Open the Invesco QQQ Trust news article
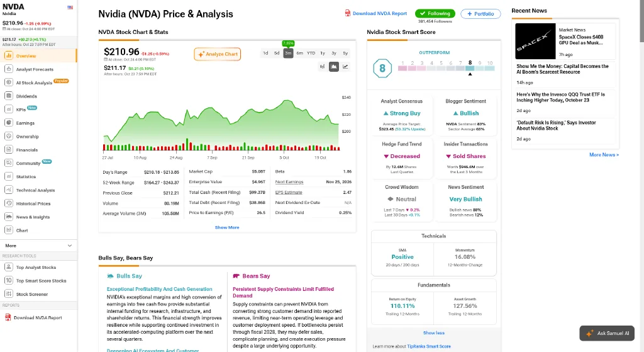 pos(560,97)
